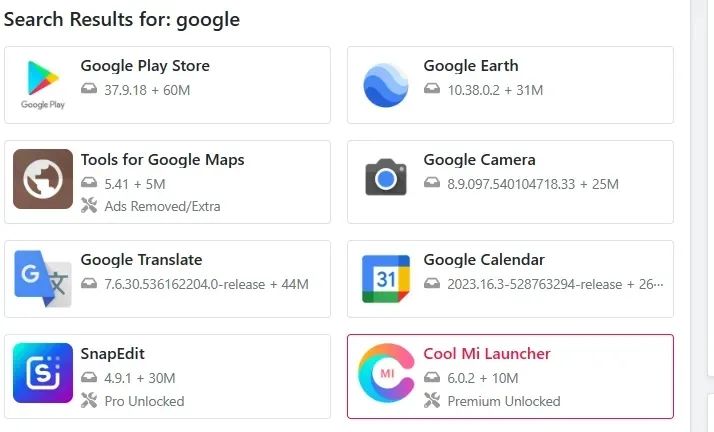Open the Google Play Store app icon

(43, 85)
